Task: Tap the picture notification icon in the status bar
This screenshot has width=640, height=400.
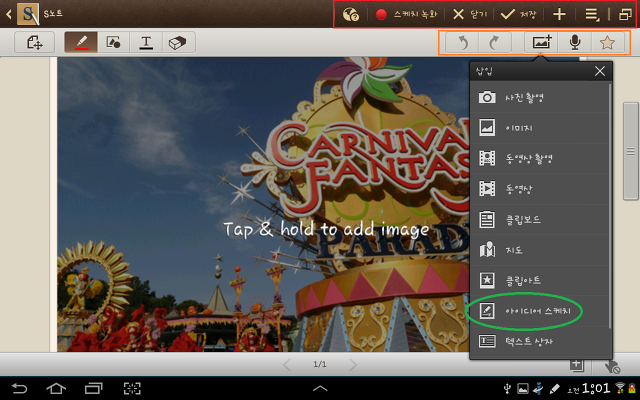Action: tap(523, 389)
